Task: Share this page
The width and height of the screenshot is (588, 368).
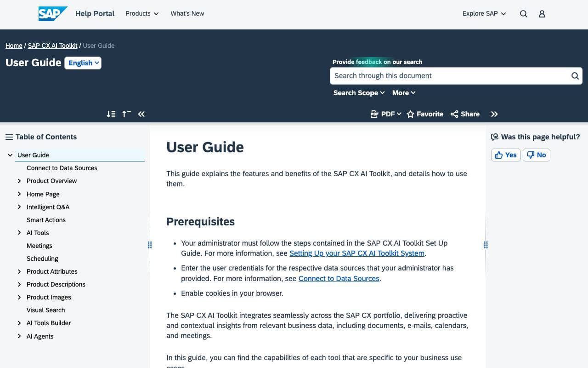Action: tap(465, 114)
